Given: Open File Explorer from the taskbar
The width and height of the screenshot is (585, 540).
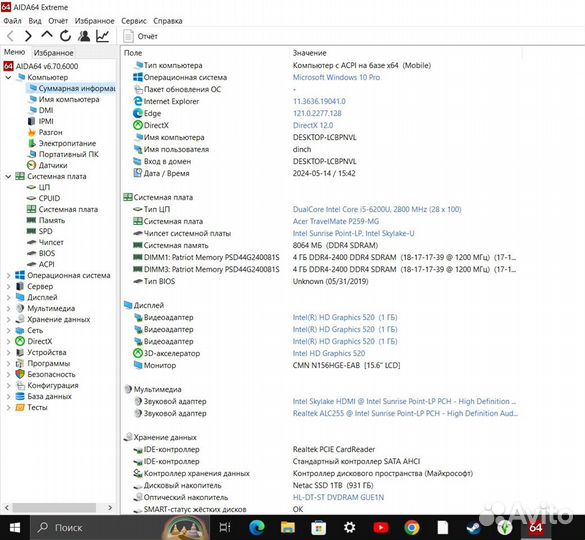Looking at the screenshot, I should coord(288,528).
